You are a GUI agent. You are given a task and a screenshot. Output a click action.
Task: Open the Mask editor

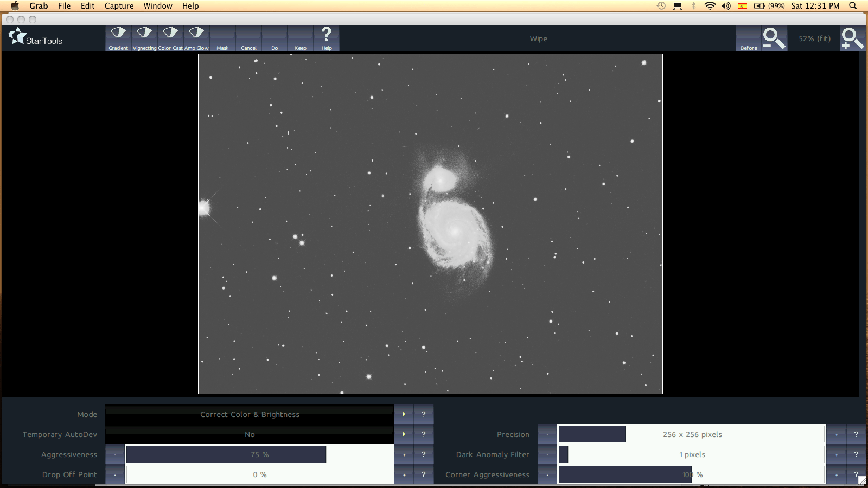(222, 38)
